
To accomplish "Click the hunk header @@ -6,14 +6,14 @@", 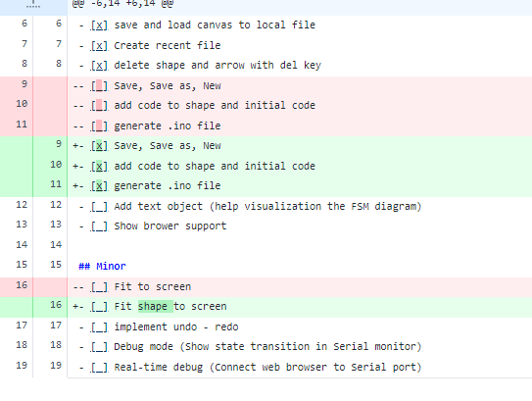I will point(122,4).
